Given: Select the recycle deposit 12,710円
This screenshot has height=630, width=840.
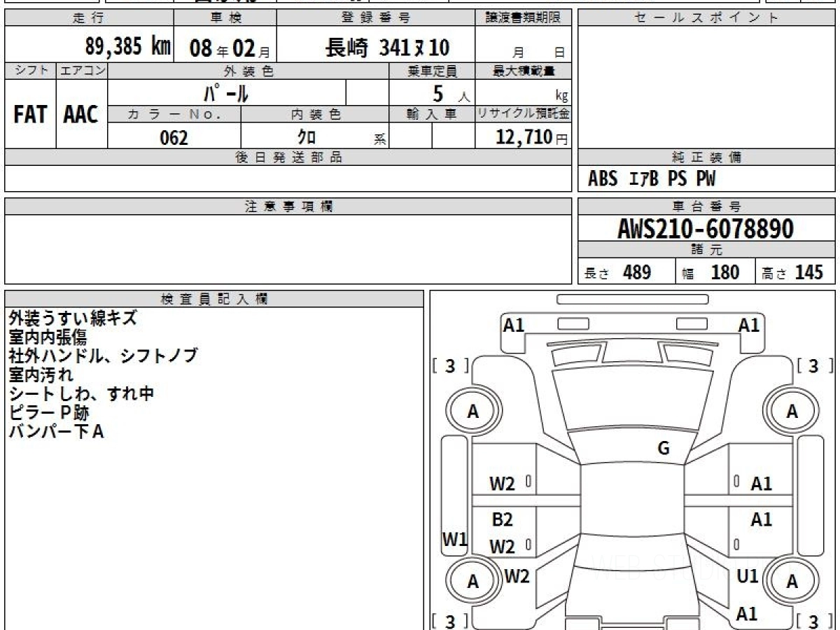Looking at the screenshot, I should 532,137.
